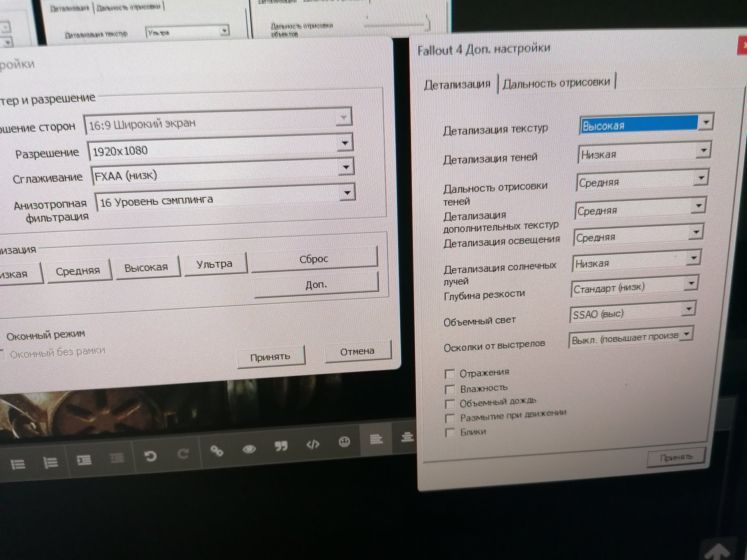Open the Объемный свет SSAO dropdown
This screenshot has height=560, width=747.
point(688,310)
